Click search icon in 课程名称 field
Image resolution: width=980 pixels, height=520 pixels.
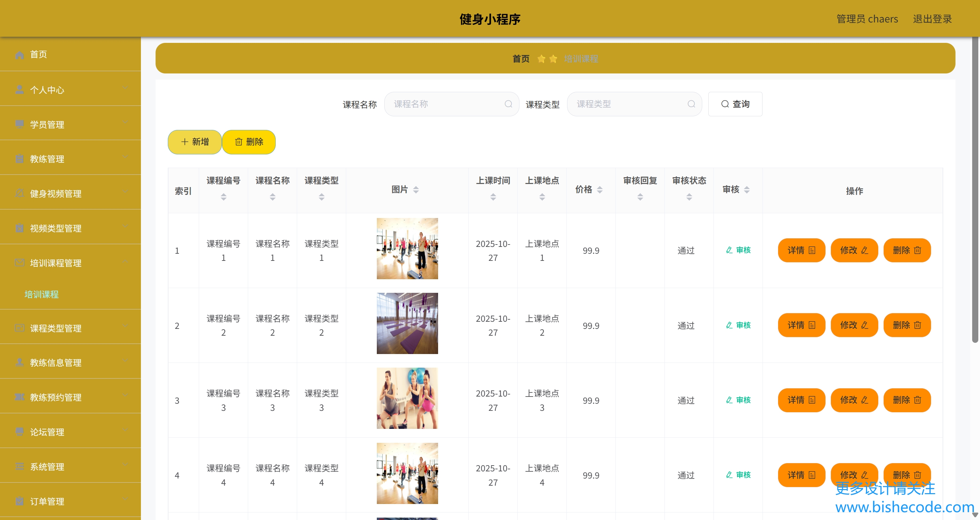pos(508,104)
